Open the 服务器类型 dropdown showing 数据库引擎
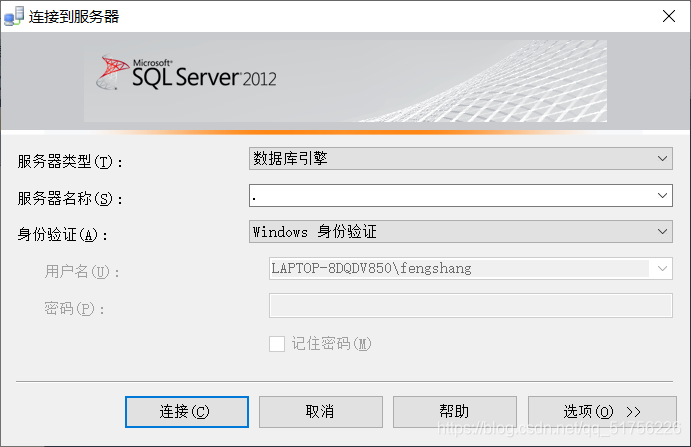 [x=461, y=159]
